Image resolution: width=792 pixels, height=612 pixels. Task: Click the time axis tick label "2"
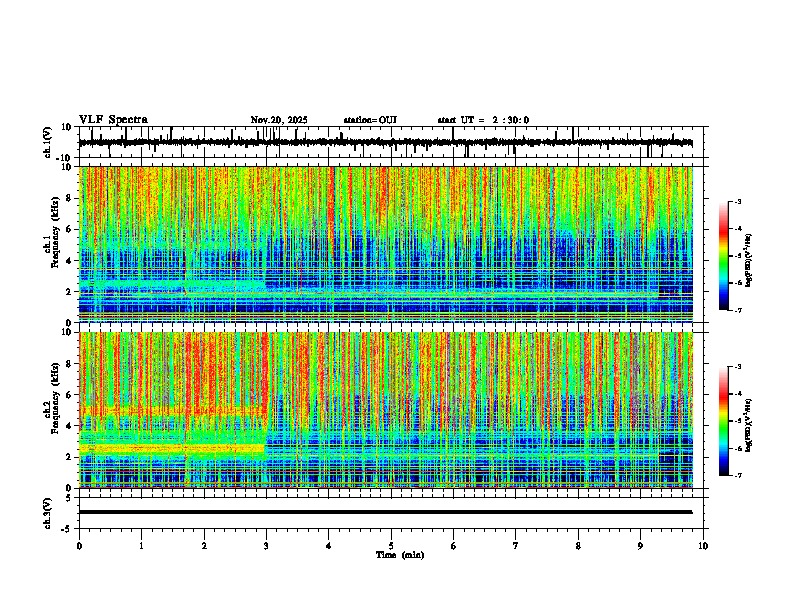pos(204,546)
